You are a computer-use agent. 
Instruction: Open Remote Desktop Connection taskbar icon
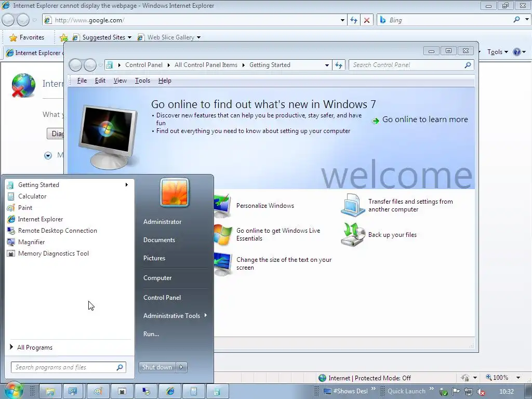point(145,392)
